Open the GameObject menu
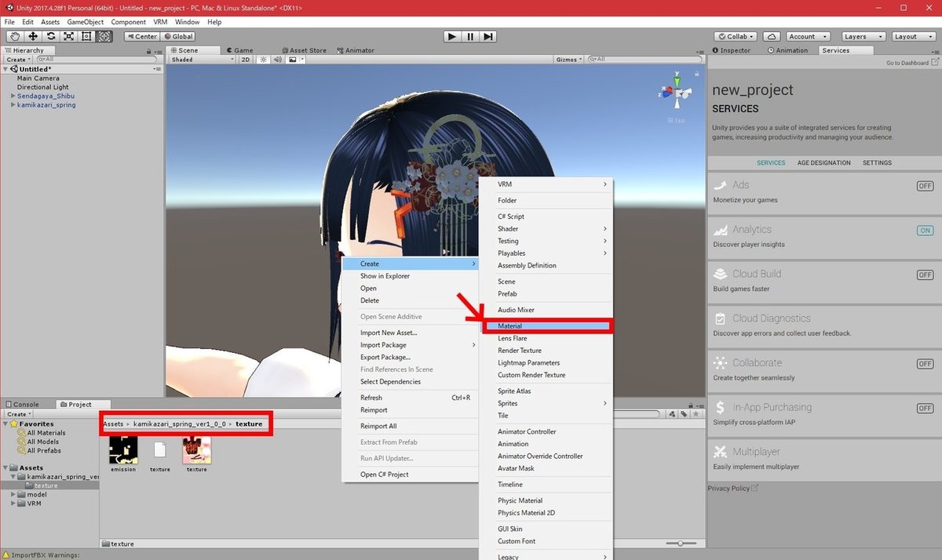This screenshot has height=560, width=942. pos(85,22)
